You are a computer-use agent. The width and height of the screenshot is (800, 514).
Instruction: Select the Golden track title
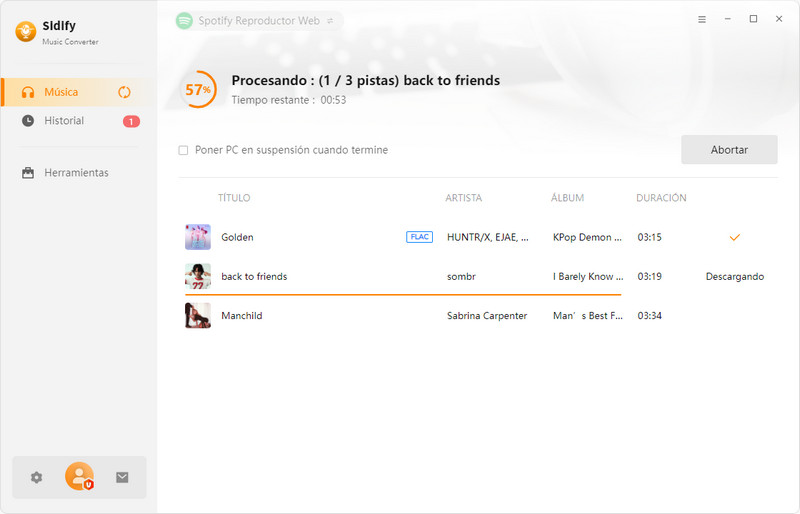point(237,237)
